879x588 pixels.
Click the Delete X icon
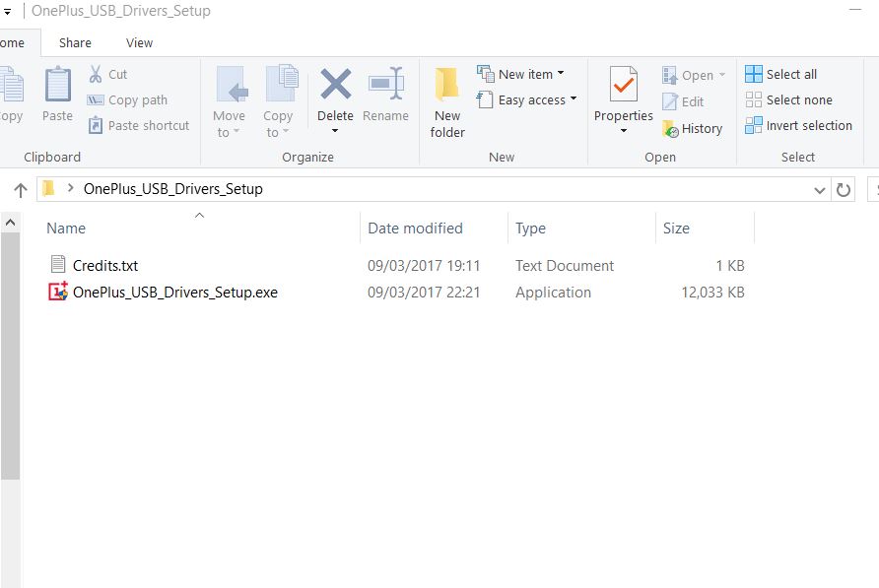pyautogui.click(x=336, y=84)
